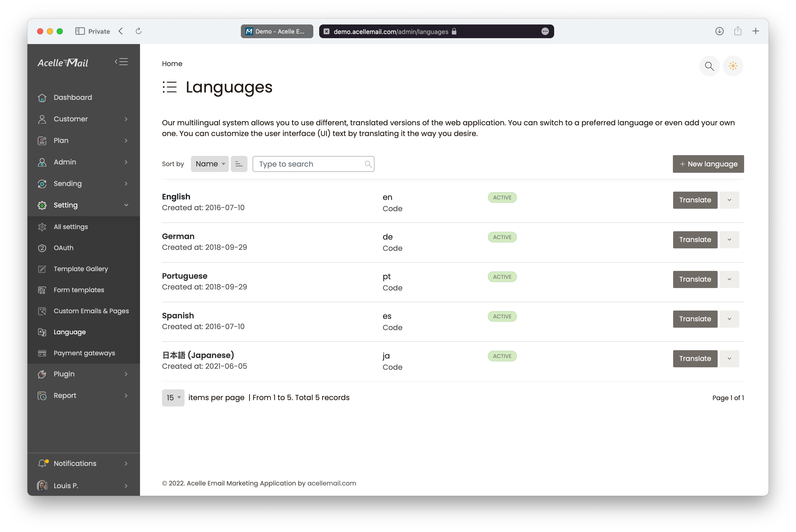Screen dimensions: 796x532
Task: Expand English row actions dropdown arrow
Action: pyautogui.click(x=729, y=200)
